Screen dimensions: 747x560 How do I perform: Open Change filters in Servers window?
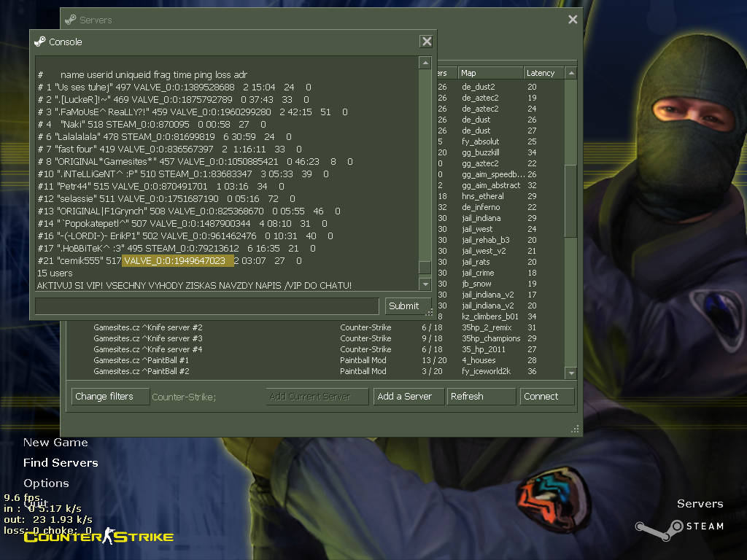click(111, 397)
